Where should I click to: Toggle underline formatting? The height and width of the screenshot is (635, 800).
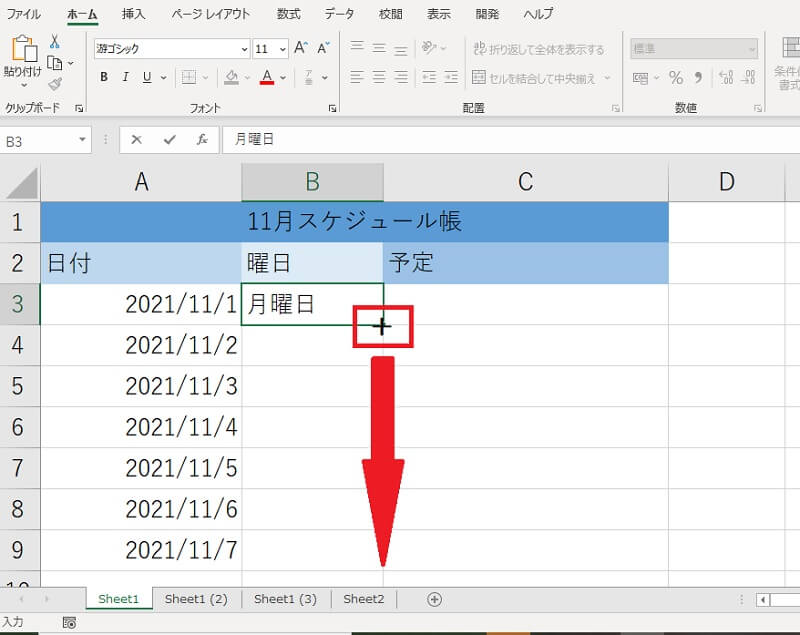(x=147, y=78)
